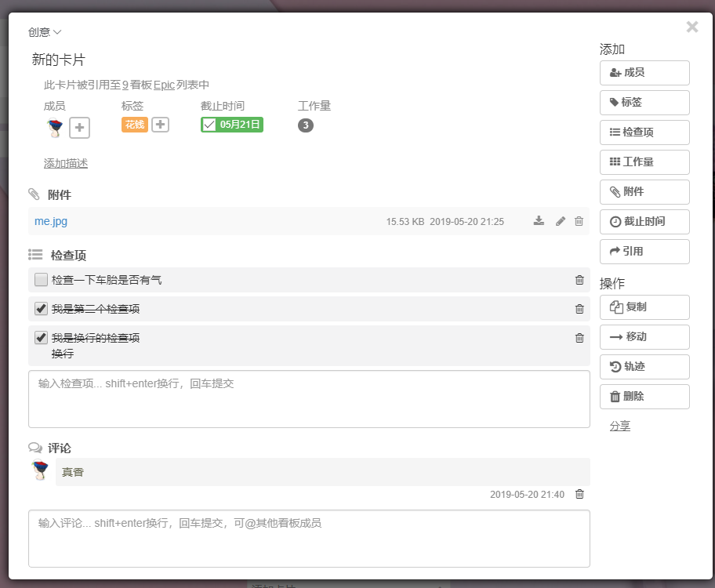Click the 工作量 add button in sidebar
This screenshot has height=588, width=715.
coord(644,162)
